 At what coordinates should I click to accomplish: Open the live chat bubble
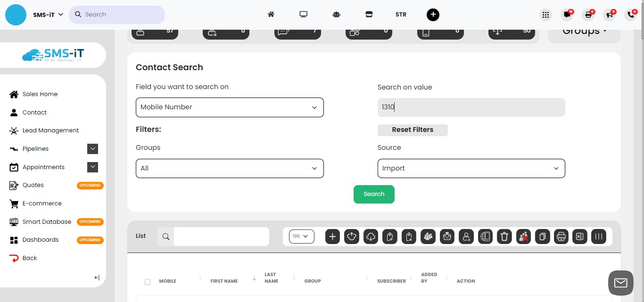click(x=620, y=283)
